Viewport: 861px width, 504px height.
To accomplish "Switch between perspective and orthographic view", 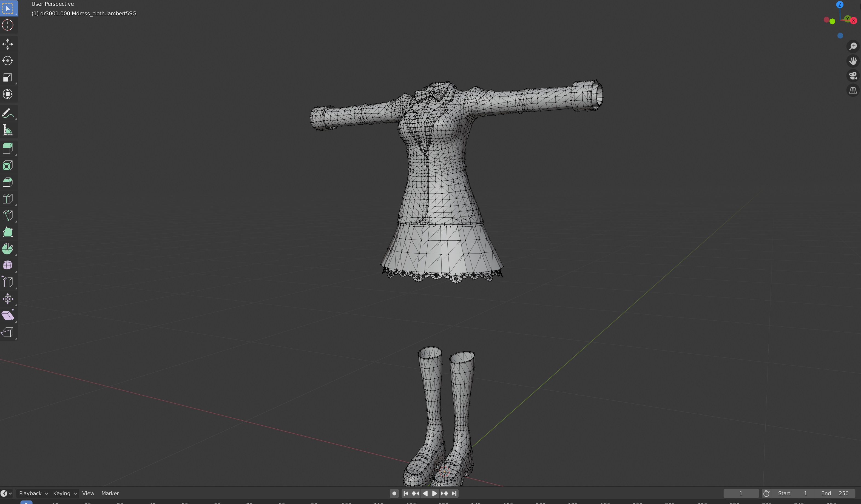I will point(853,90).
